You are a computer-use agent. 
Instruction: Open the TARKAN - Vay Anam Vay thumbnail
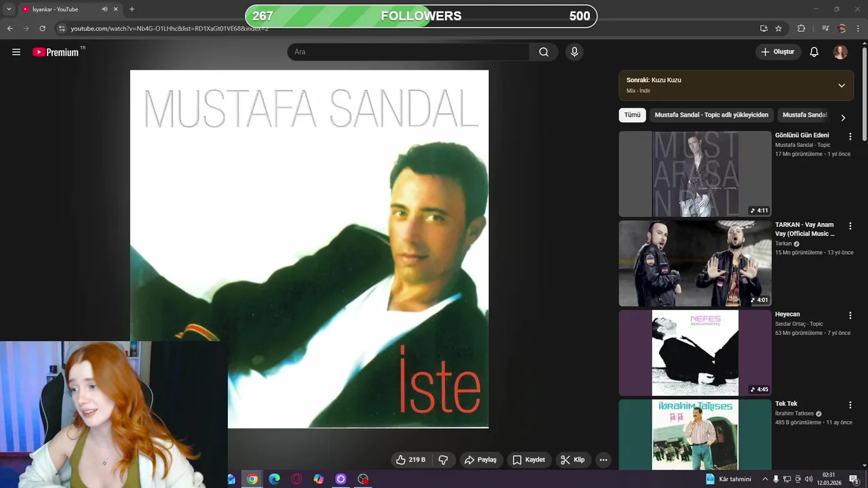click(x=695, y=264)
